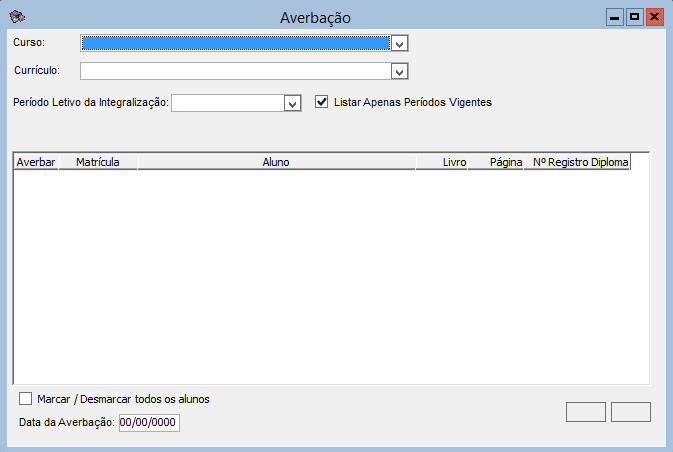
Task: Enable Listar Apenas Períodos Vigentes checkbox
Action: coord(322,102)
